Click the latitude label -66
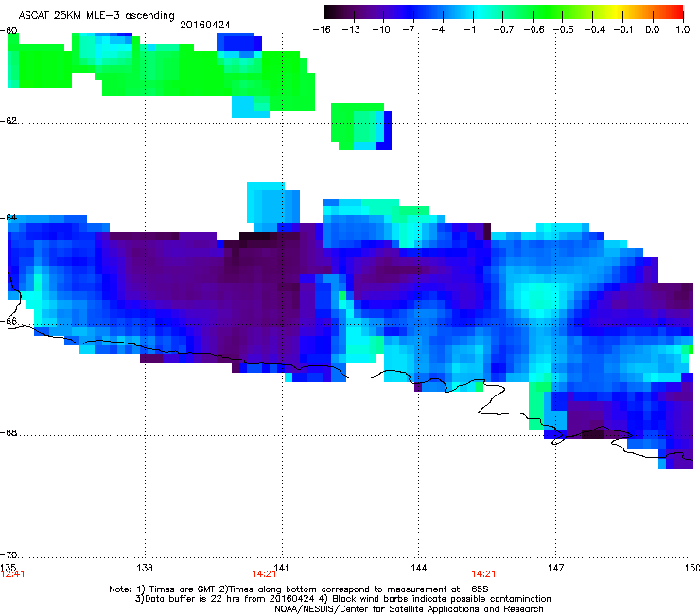The image size is (700, 615). 9,322
